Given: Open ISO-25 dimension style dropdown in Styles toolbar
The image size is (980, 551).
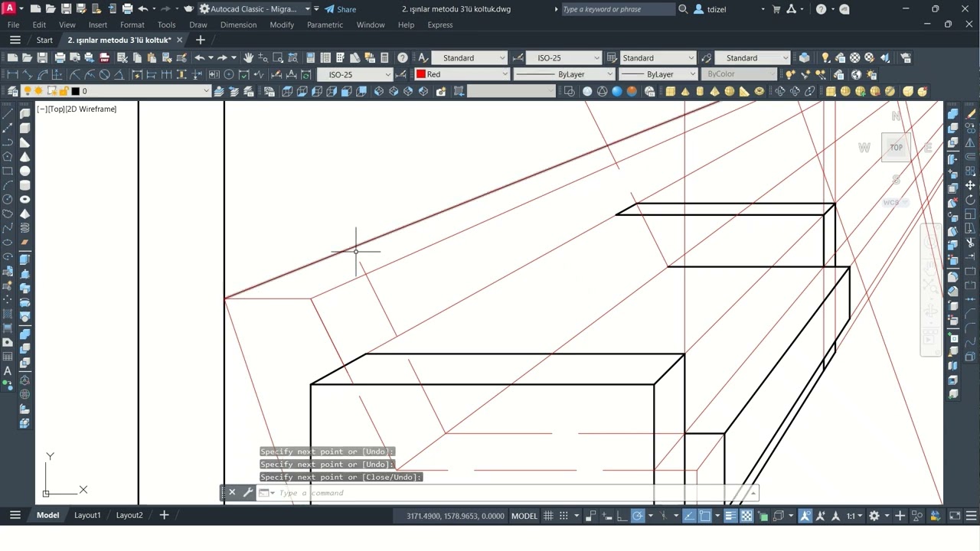Looking at the screenshot, I should click(x=563, y=57).
